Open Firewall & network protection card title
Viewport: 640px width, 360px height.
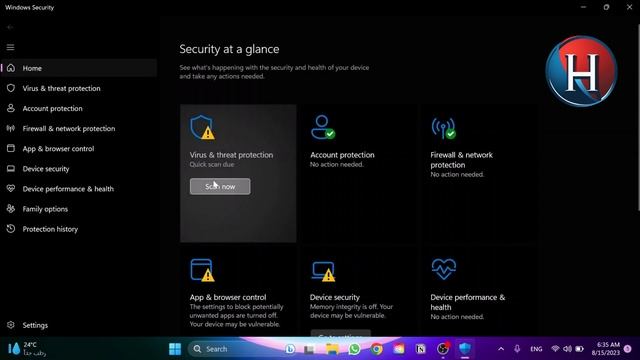point(461,160)
